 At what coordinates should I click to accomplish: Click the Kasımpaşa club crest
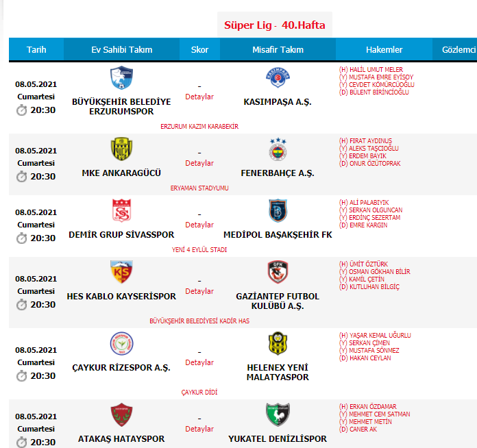(x=278, y=78)
